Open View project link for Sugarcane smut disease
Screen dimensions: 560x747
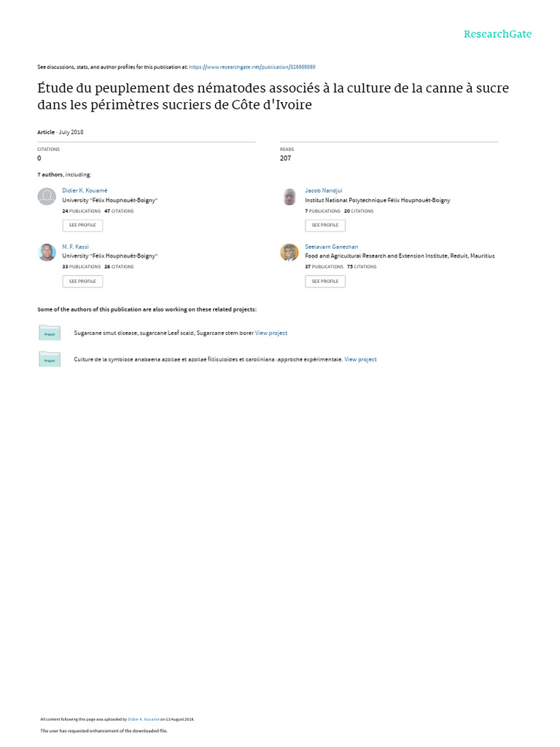(x=271, y=333)
